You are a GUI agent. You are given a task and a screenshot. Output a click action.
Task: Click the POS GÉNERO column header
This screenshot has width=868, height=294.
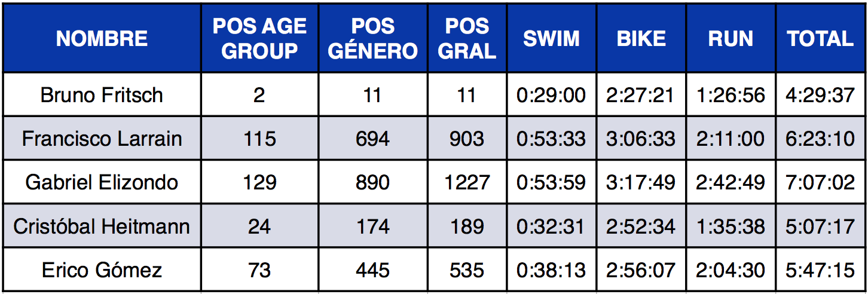point(372,39)
